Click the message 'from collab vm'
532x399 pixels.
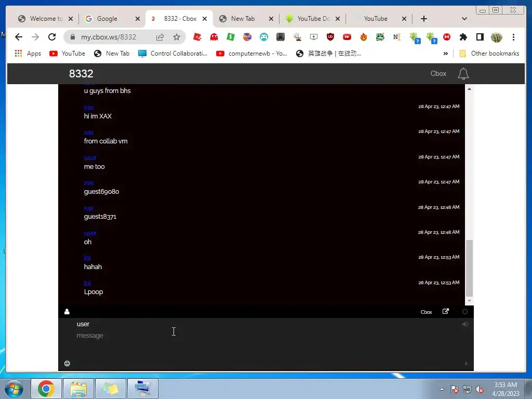pos(106,141)
